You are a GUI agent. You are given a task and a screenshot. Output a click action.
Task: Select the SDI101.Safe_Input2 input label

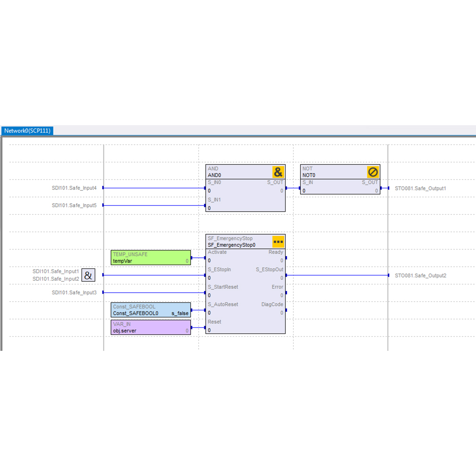tap(56, 279)
